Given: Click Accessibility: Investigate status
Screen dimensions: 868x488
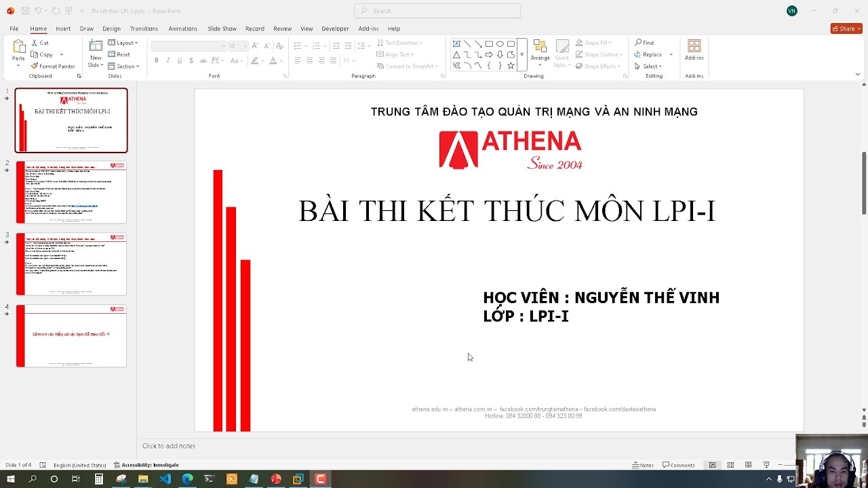Looking at the screenshot, I should (x=146, y=465).
